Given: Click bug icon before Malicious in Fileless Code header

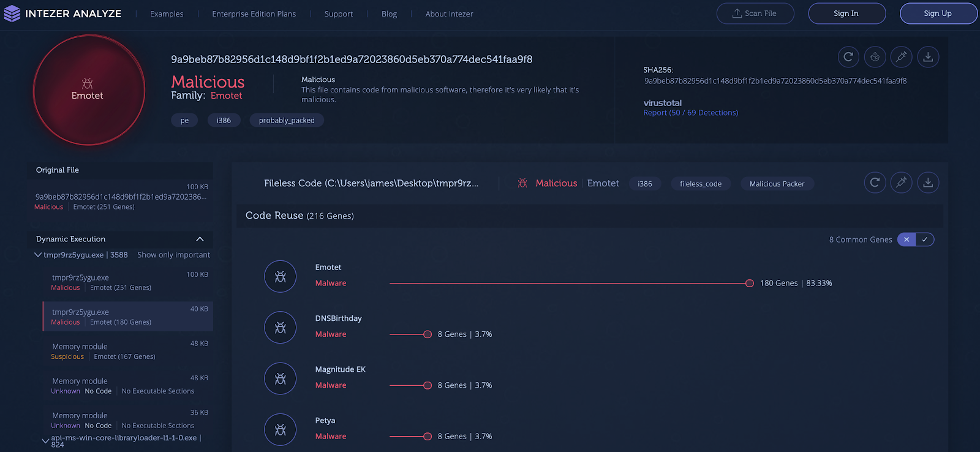Looking at the screenshot, I should [522, 183].
